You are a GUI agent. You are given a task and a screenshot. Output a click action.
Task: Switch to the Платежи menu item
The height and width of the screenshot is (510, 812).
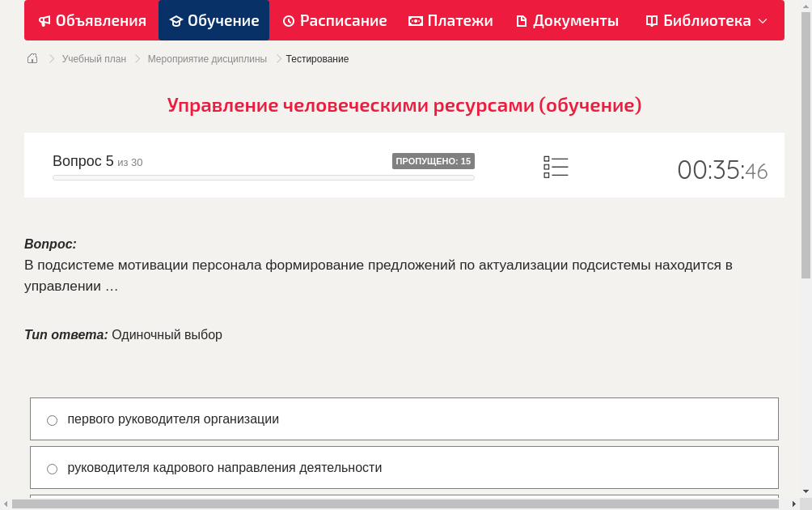(x=450, y=20)
